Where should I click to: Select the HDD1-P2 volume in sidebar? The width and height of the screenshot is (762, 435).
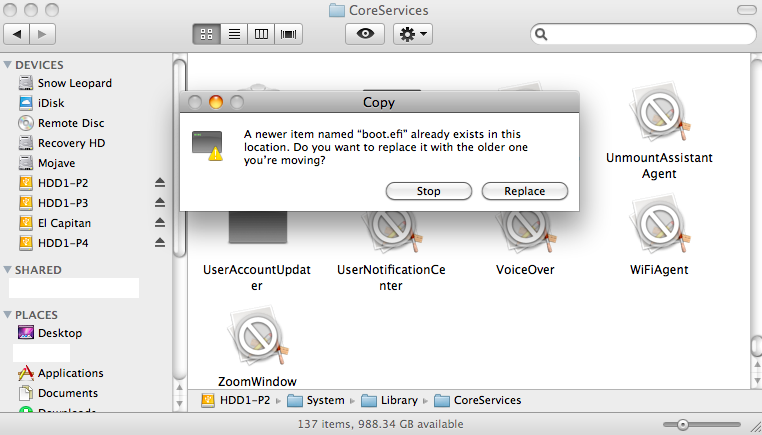coord(53,183)
